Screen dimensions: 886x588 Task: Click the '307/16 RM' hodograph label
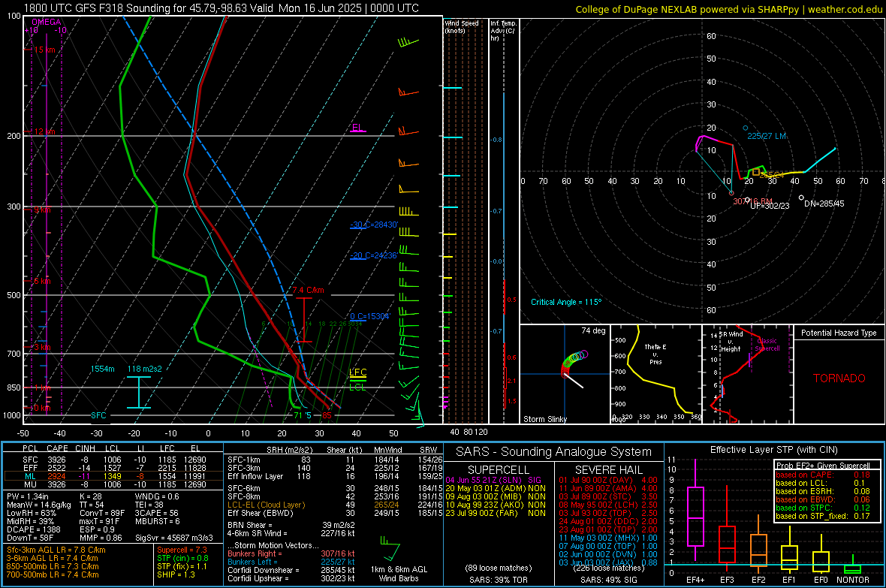pos(752,201)
